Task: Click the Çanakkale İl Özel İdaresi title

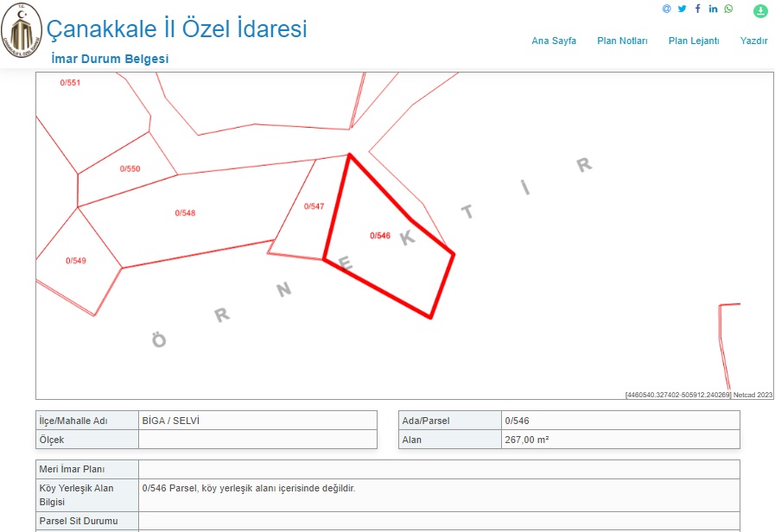Action: [x=176, y=29]
